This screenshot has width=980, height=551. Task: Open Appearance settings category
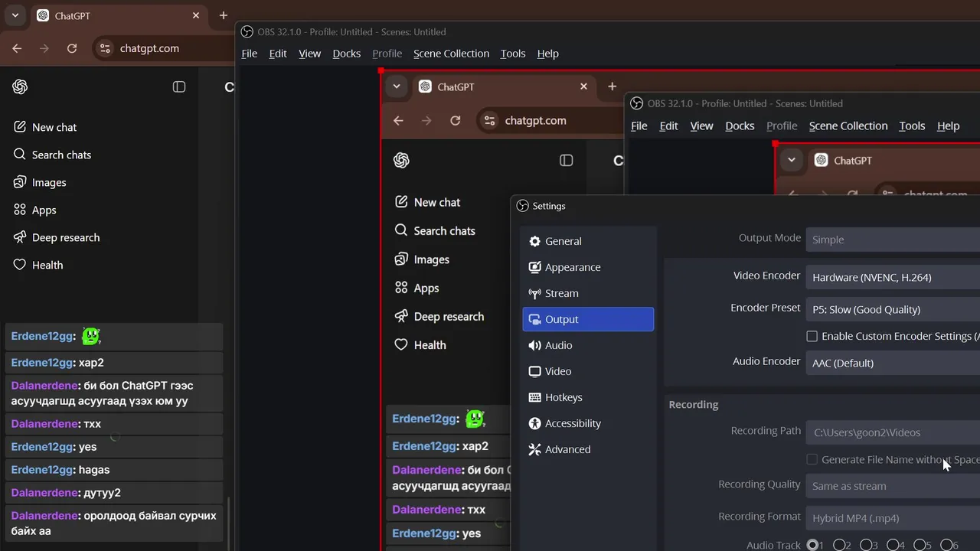coord(588,267)
